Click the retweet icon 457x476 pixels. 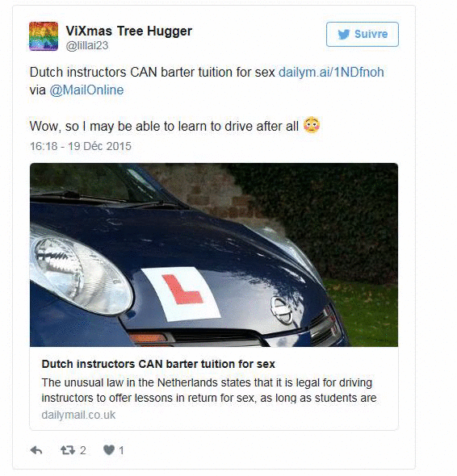[x=68, y=450]
